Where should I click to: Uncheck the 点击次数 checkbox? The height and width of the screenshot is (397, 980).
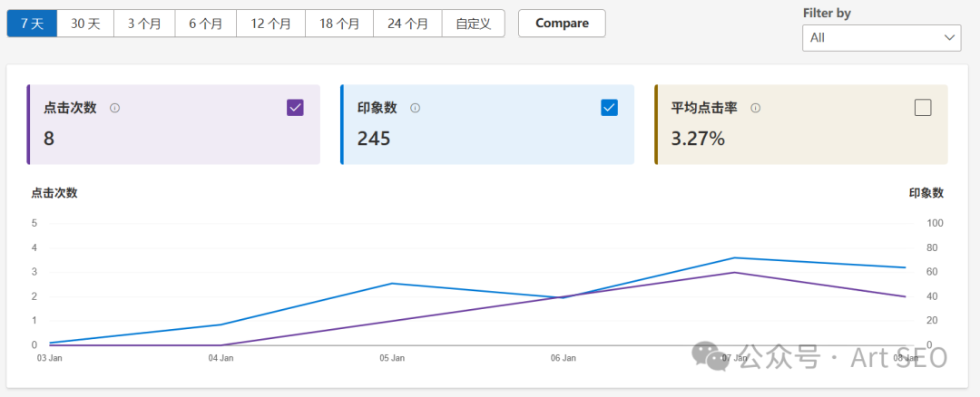click(x=295, y=108)
